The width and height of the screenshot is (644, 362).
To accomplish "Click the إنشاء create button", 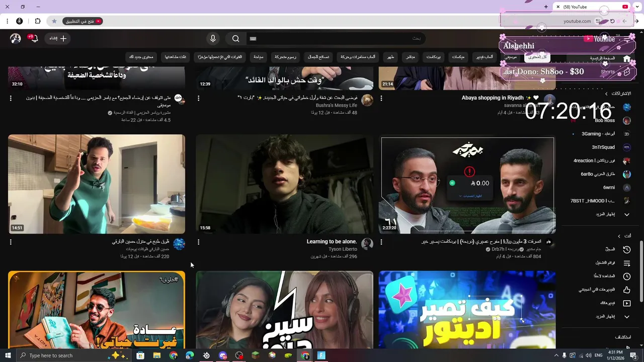I will pos(58,38).
